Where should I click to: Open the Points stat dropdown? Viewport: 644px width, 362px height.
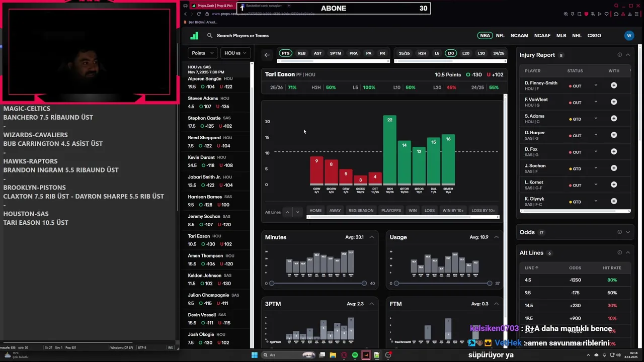coord(203,53)
